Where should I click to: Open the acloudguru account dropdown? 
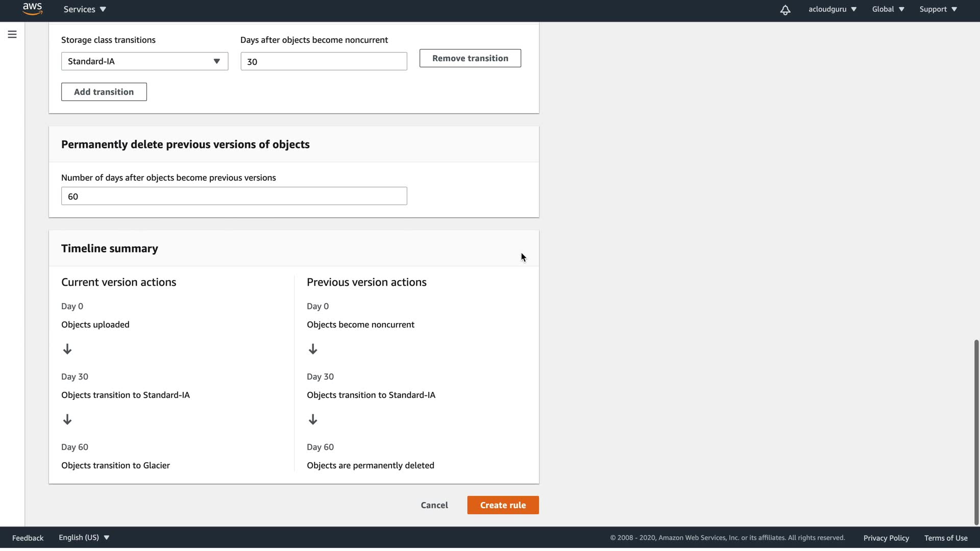click(832, 9)
